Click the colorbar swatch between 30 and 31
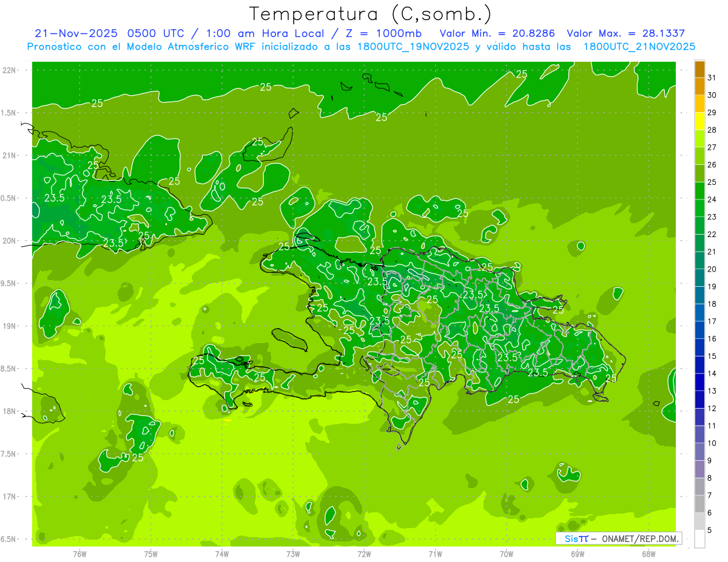Image resolution: width=728 pixels, height=562 pixels. 699,86
